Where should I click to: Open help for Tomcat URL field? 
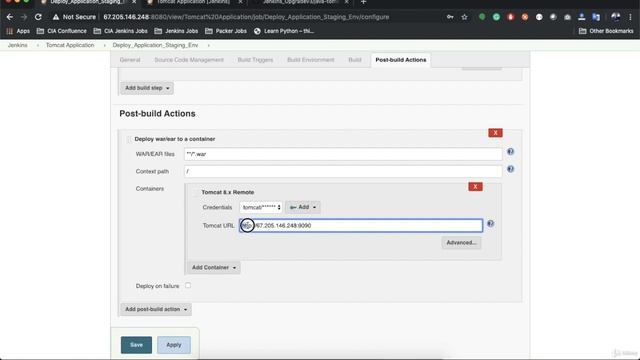[x=491, y=224]
